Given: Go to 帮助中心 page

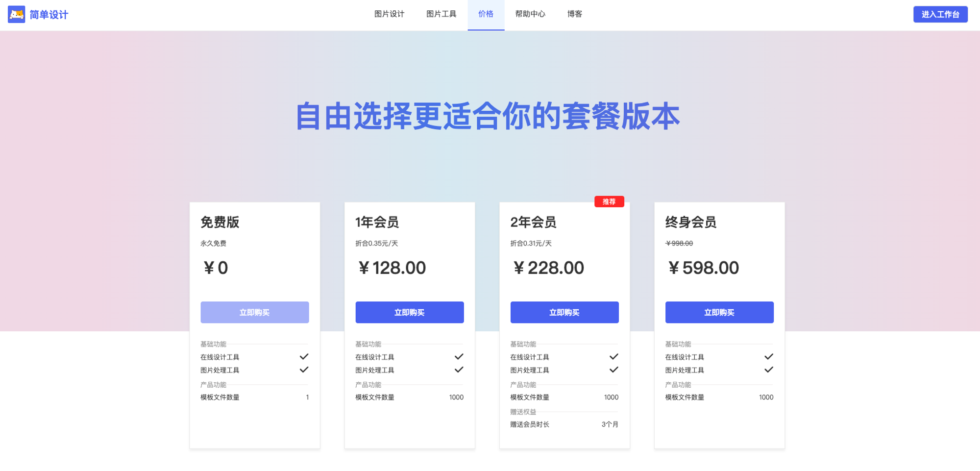Looking at the screenshot, I should [530, 14].
